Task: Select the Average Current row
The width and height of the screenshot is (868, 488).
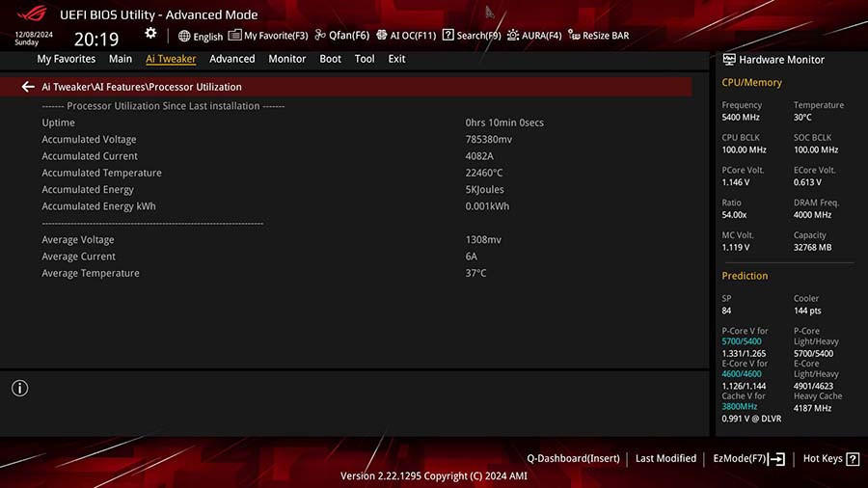Action: pos(346,257)
